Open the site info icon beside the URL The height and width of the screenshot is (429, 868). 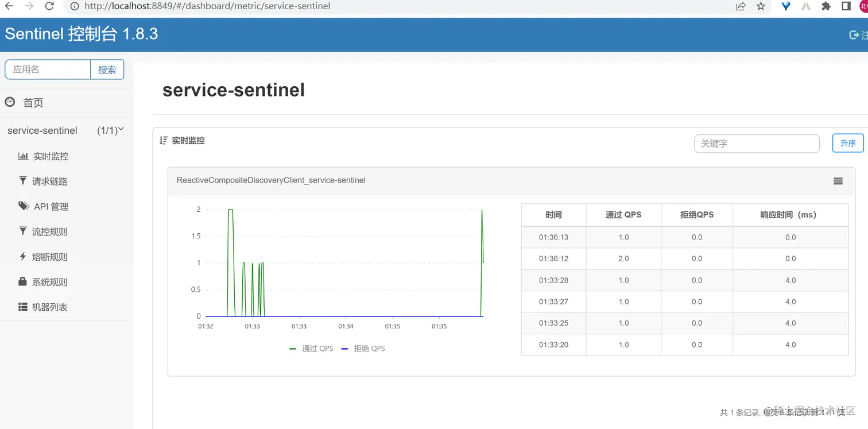point(74,6)
